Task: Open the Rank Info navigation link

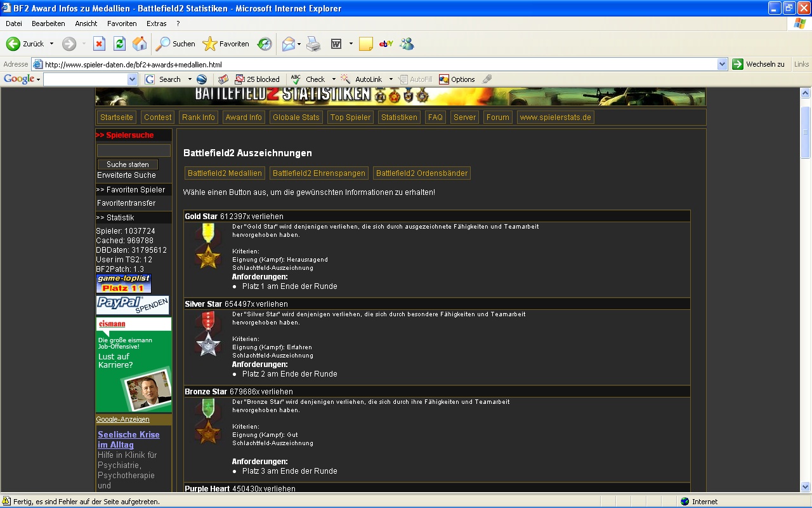Action: click(199, 117)
